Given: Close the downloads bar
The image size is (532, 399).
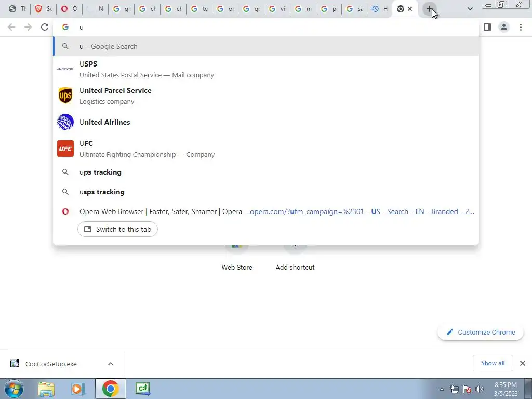Looking at the screenshot, I should coord(523,363).
